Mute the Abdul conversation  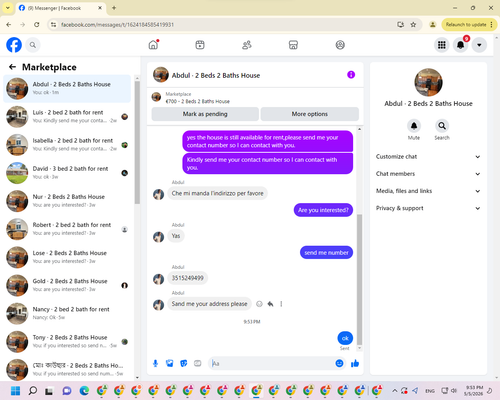(414, 126)
